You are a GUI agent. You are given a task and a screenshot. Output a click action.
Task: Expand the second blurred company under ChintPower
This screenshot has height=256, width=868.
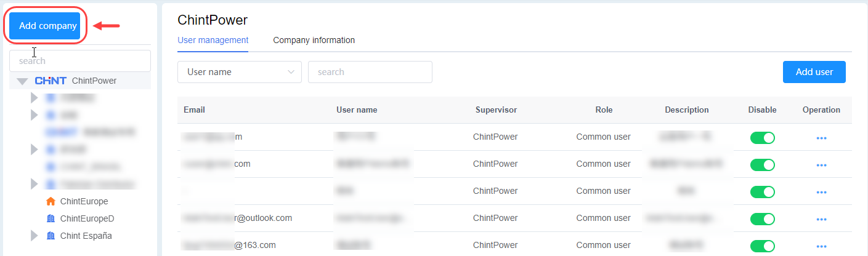coord(34,114)
